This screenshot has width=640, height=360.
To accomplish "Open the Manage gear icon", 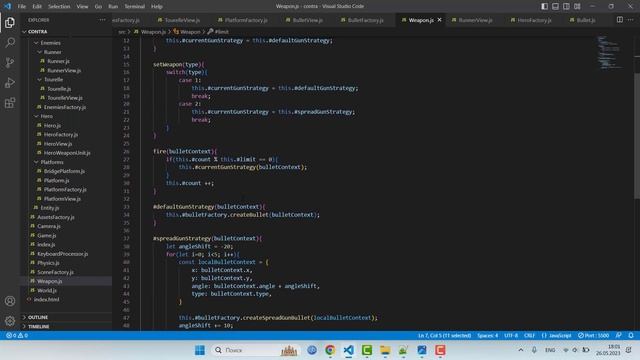I will 10,321.
